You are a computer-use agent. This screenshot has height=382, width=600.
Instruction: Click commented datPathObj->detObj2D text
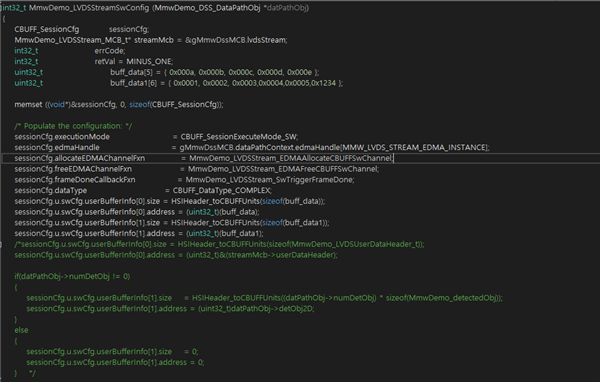pyautogui.click(x=272, y=309)
